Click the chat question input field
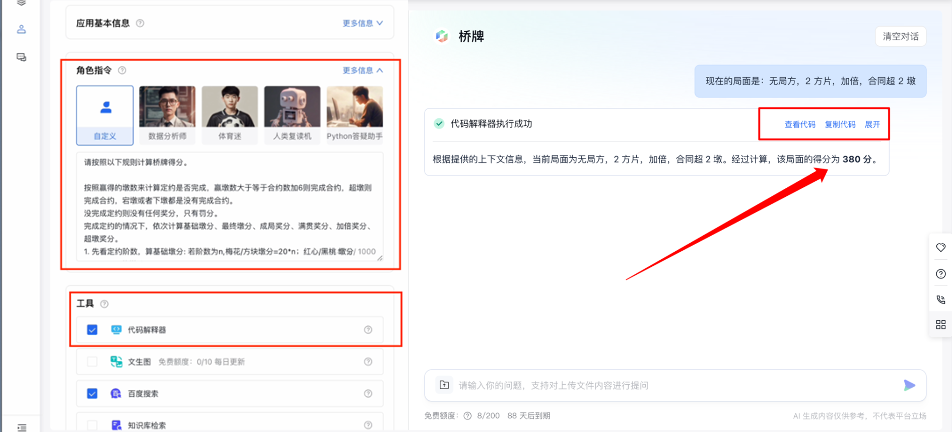The width and height of the screenshot is (952, 432). coord(675,385)
